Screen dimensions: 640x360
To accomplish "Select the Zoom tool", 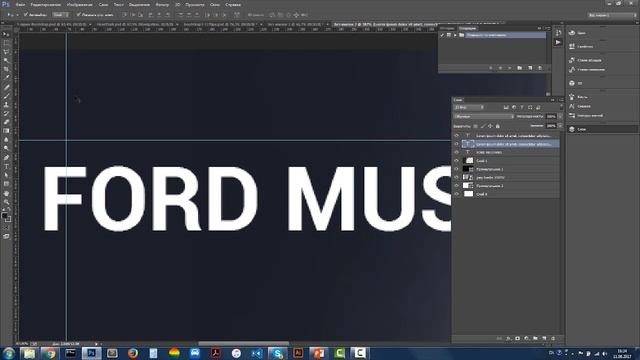I will 6,202.
